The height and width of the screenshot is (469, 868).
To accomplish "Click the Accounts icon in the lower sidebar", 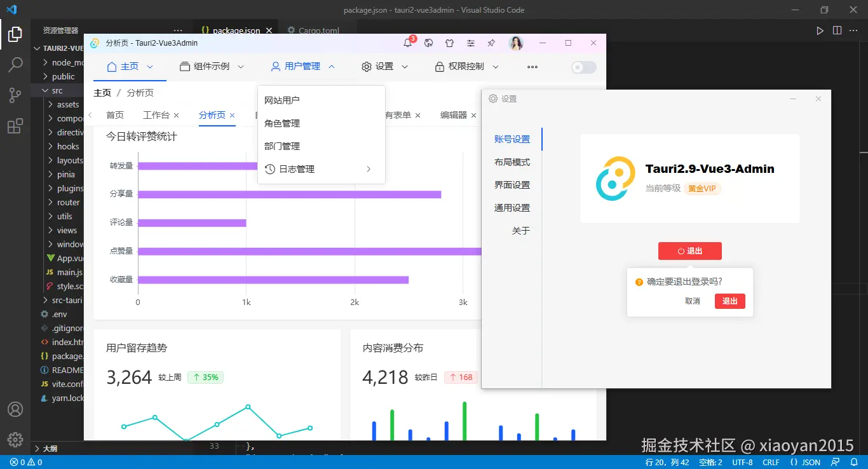I will [x=15, y=409].
